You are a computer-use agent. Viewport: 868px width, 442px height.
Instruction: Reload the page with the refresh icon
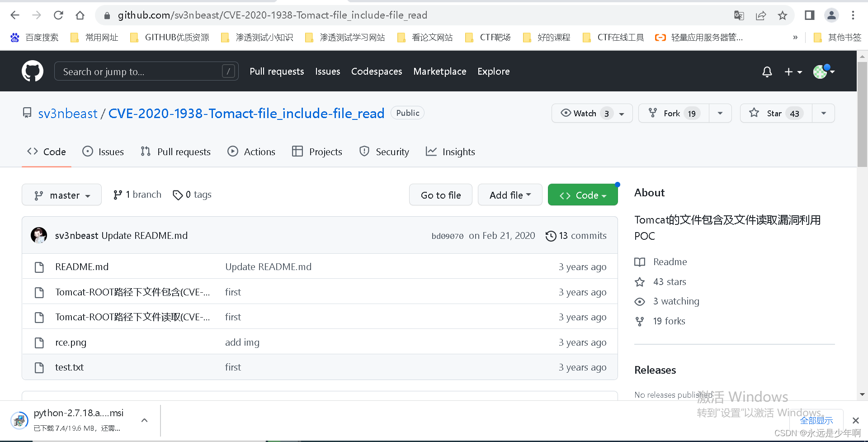[x=58, y=15]
